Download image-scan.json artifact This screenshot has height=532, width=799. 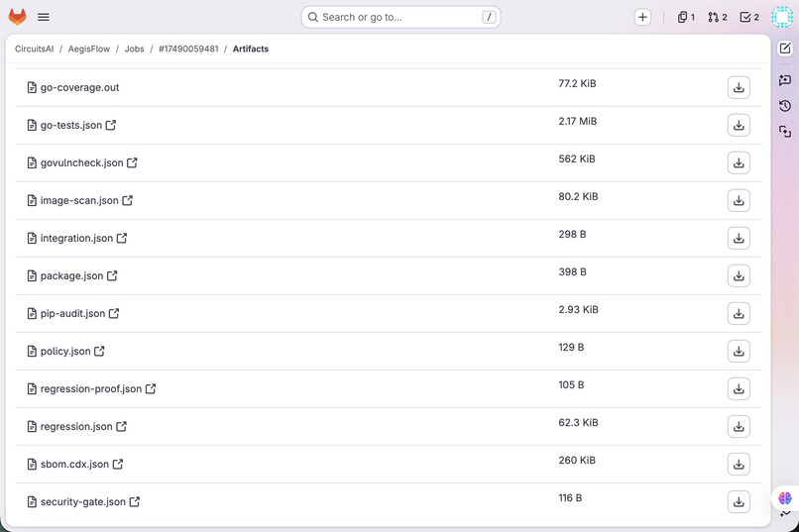click(739, 200)
